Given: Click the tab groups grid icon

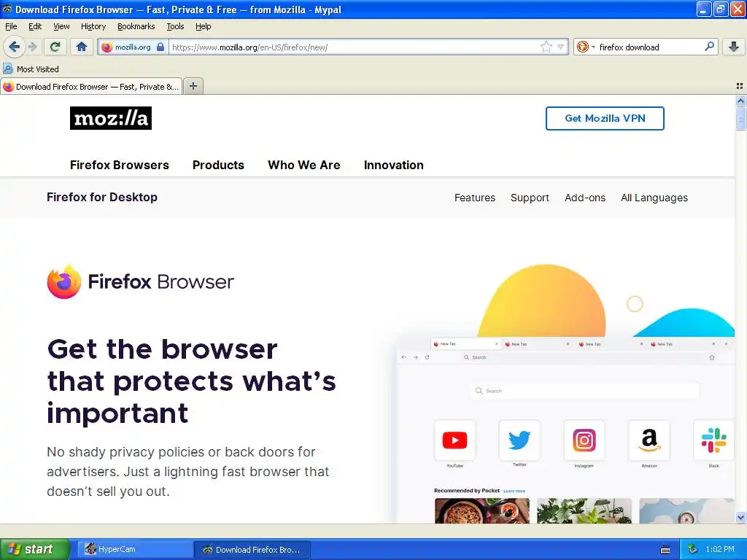Looking at the screenshot, I should pyautogui.click(x=740, y=86).
